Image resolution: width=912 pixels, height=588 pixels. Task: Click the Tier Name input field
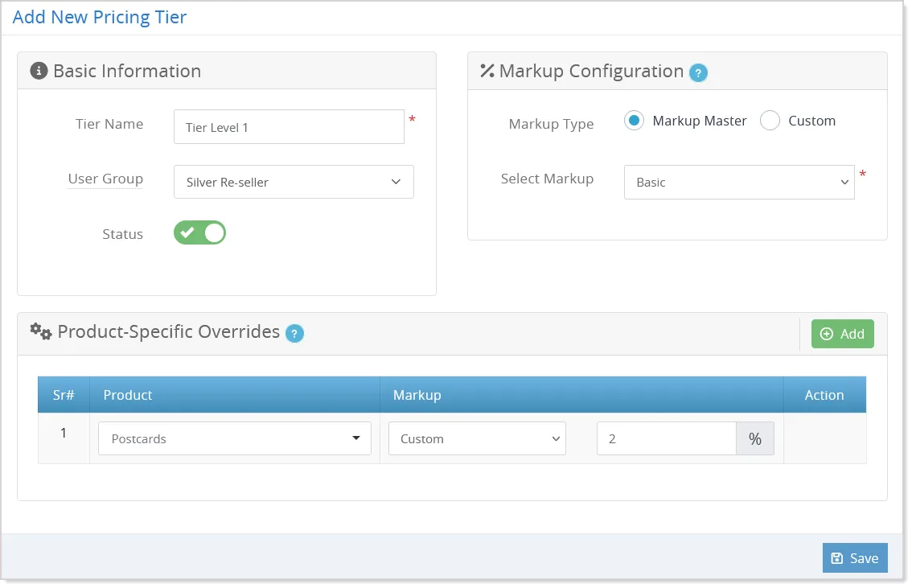289,127
